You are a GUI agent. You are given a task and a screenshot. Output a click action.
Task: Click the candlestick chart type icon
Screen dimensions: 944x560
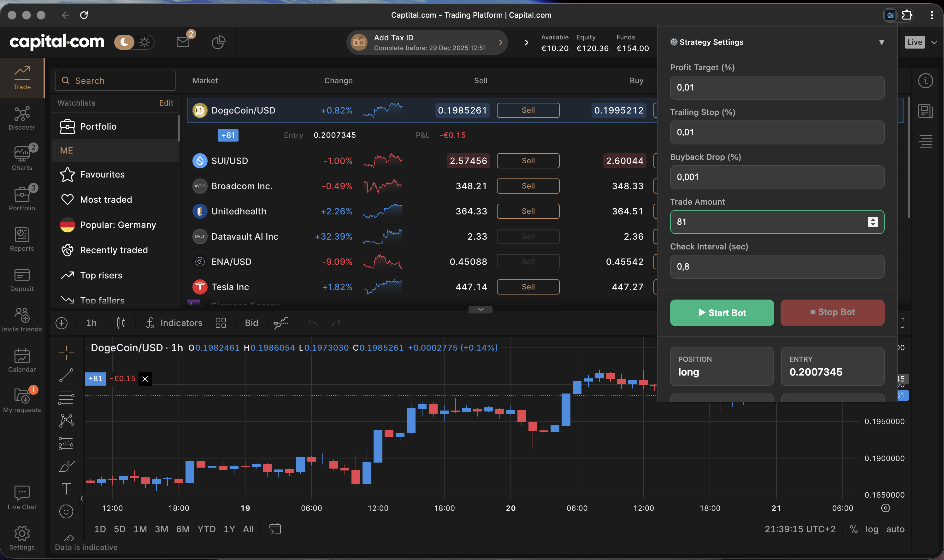(x=121, y=323)
